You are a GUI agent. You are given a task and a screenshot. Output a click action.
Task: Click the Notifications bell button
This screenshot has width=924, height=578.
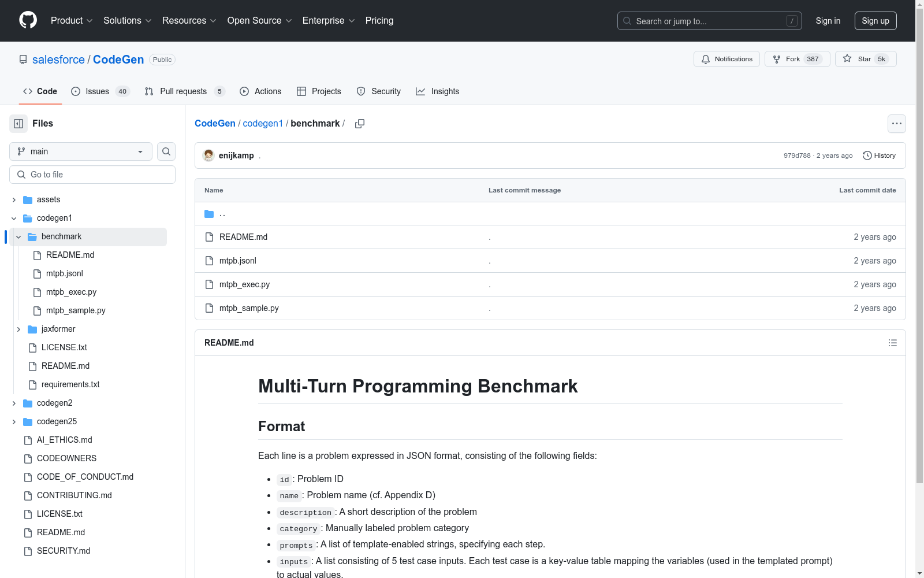coord(726,59)
